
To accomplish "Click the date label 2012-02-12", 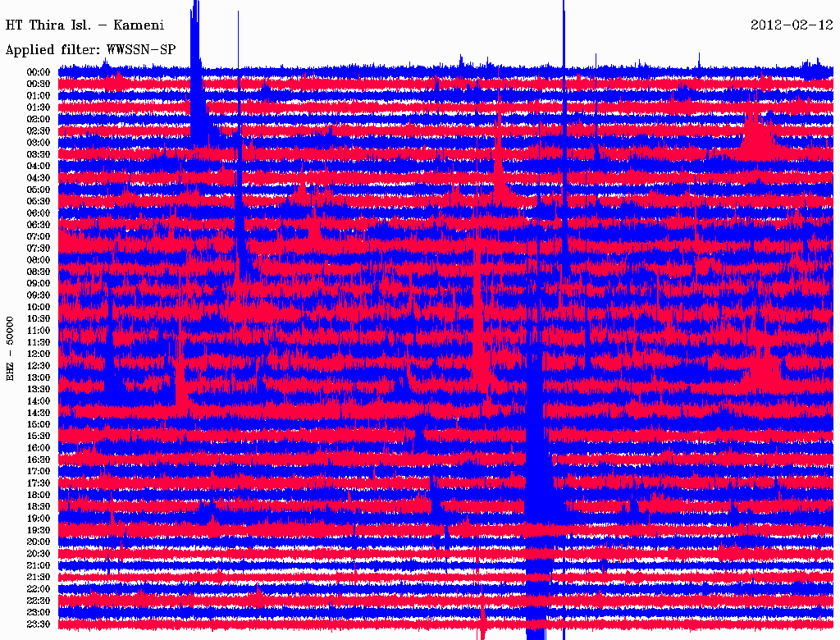I will click(x=792, y=25).
